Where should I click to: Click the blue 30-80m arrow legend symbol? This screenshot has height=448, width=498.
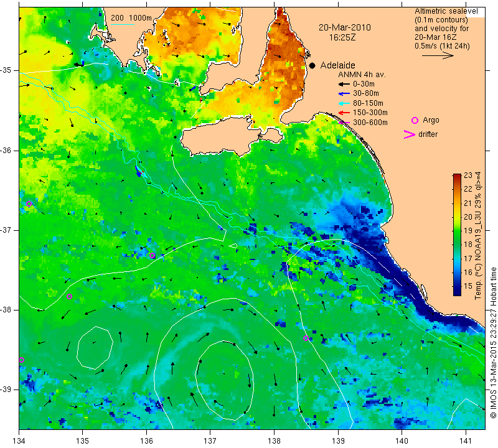pos(344,94)
